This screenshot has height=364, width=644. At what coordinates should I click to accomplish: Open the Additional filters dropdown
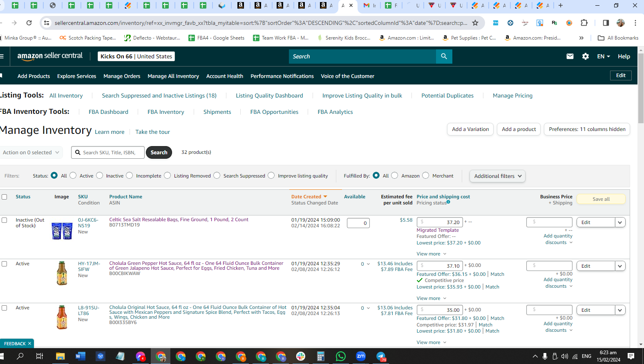pyautogui.click(x=497, y=176)
